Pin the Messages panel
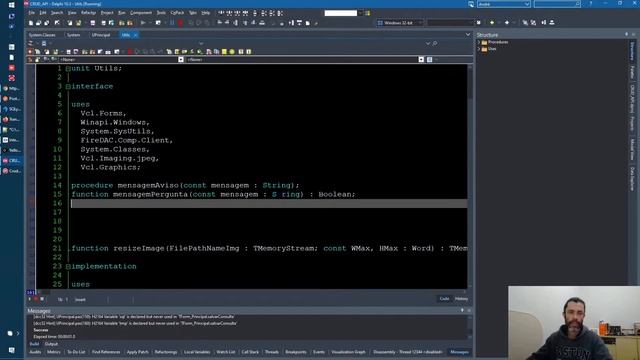Image resolution: width=640 pixels, height=360 pixels. (x=462, y=311)
